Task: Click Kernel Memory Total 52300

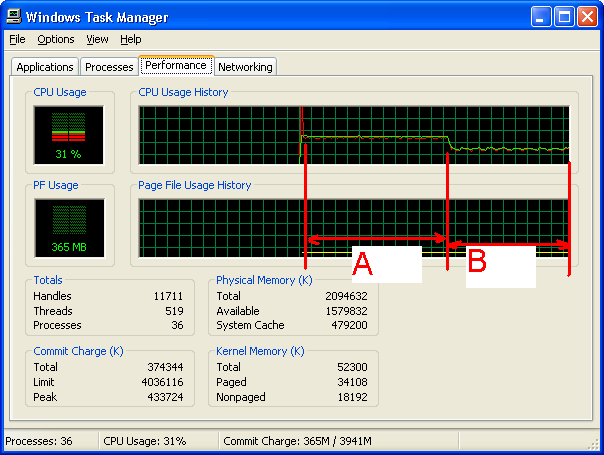Action: coord(352,367)
